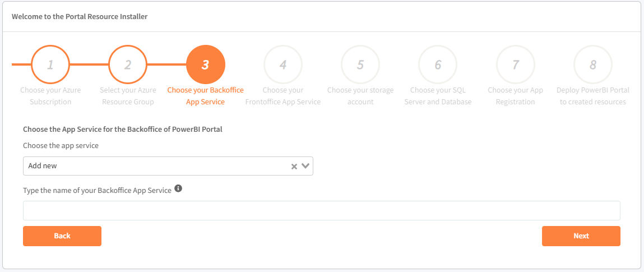Expand the app service dropdown arrow
Image resolution: width=644 pixels, height=272 pixels.
305,166
